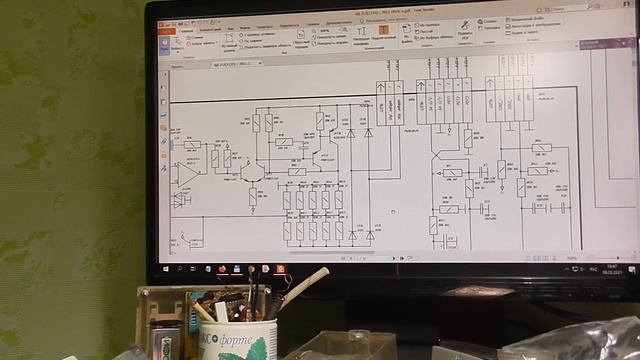This screenshot has height=360, width=640.
Task: Set view to actual size
Action: coord(229,42)
